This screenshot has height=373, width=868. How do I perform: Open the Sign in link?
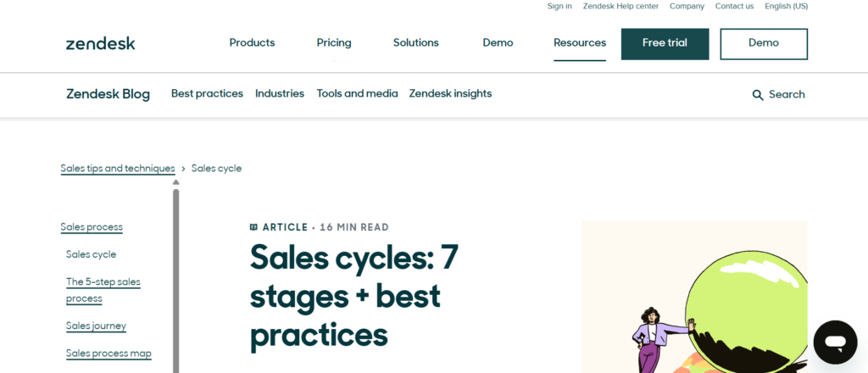pyautogui.click(x=559, y=6)
